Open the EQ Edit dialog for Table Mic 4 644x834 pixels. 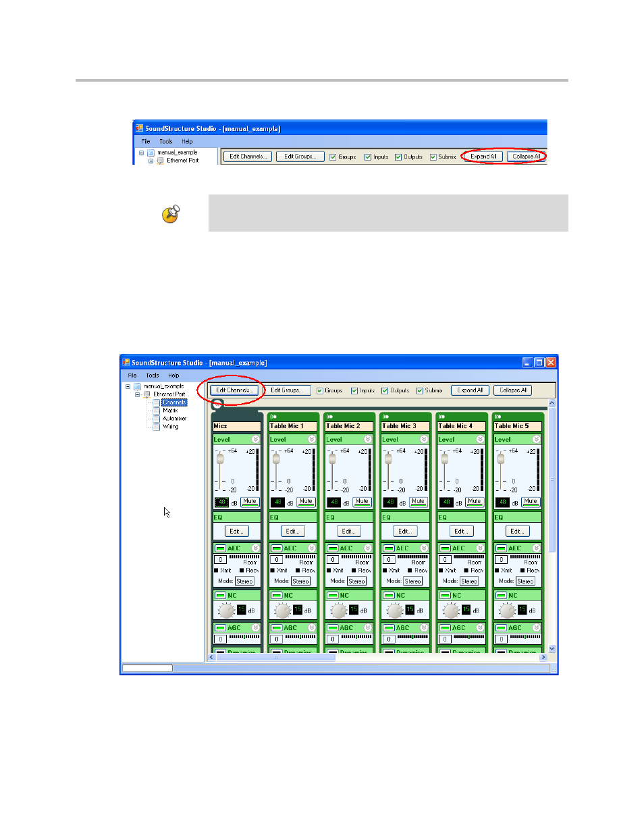pos(460,531)
